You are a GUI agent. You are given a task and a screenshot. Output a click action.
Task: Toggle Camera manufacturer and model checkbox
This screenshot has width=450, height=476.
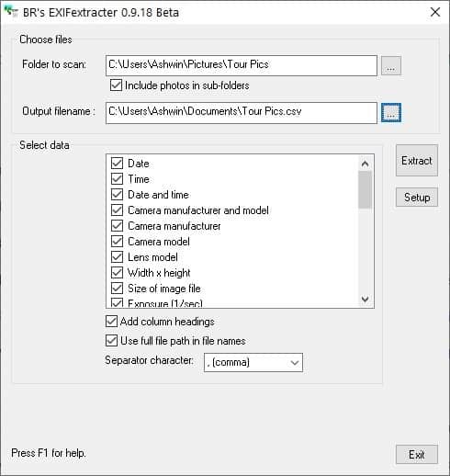[x=117, y=210]
